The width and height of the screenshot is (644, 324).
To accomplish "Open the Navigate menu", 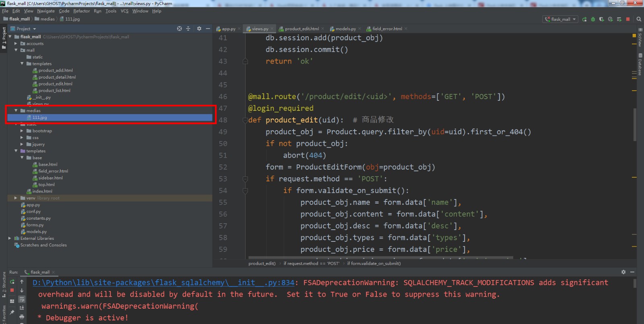I will [46, 11].
